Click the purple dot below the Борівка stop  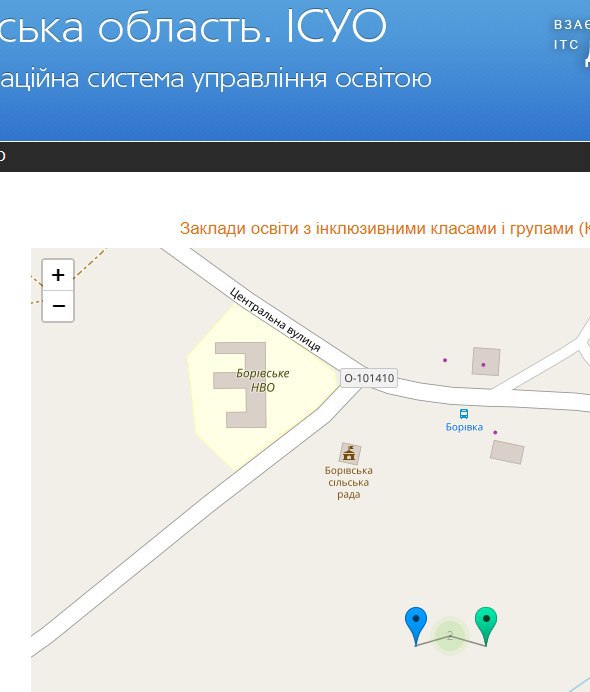495,432
